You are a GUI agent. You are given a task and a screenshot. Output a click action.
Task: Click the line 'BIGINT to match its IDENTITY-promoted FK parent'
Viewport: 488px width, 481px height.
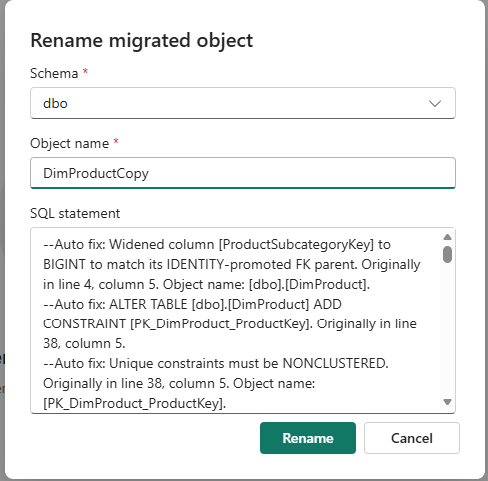200,264
